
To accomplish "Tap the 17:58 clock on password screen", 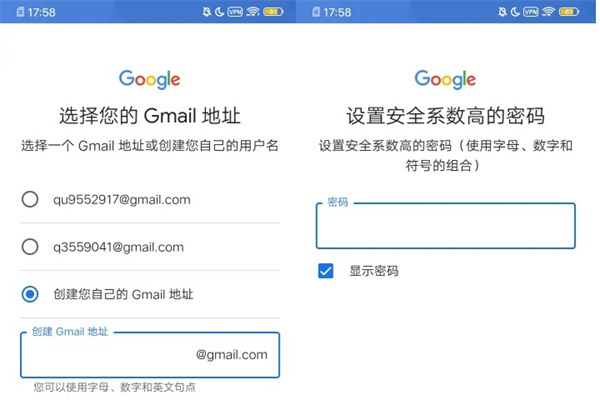I will tap(337, 12).
